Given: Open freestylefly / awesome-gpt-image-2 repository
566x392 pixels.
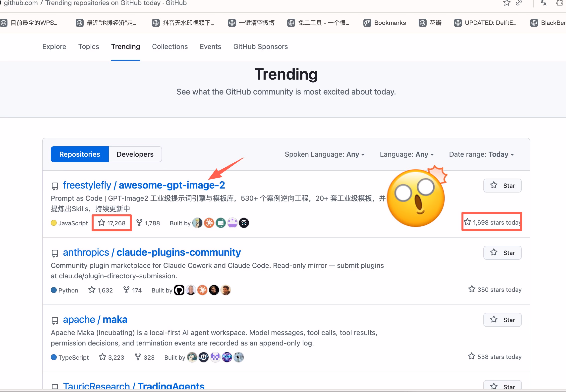Looking at the screenshot, I should 144,185.
